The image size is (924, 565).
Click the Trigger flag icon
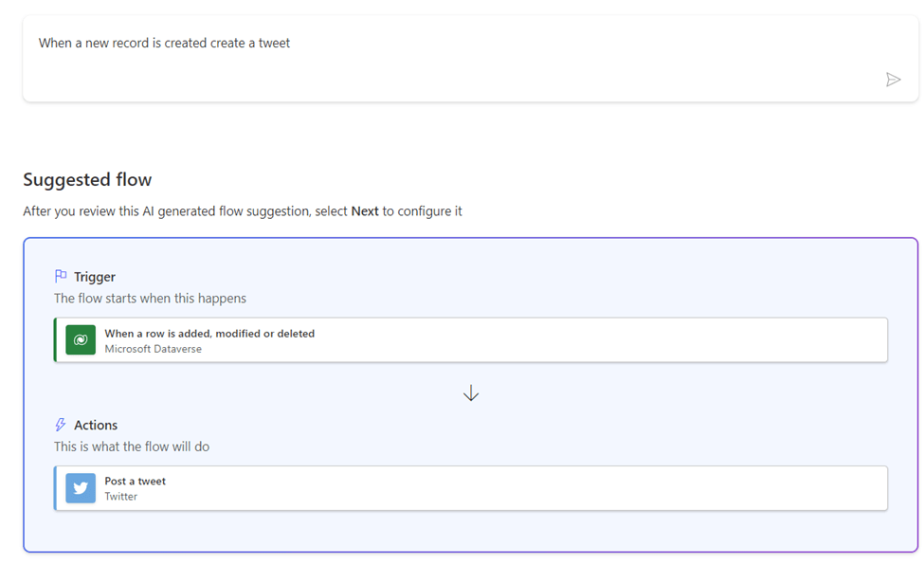point(61,277)
